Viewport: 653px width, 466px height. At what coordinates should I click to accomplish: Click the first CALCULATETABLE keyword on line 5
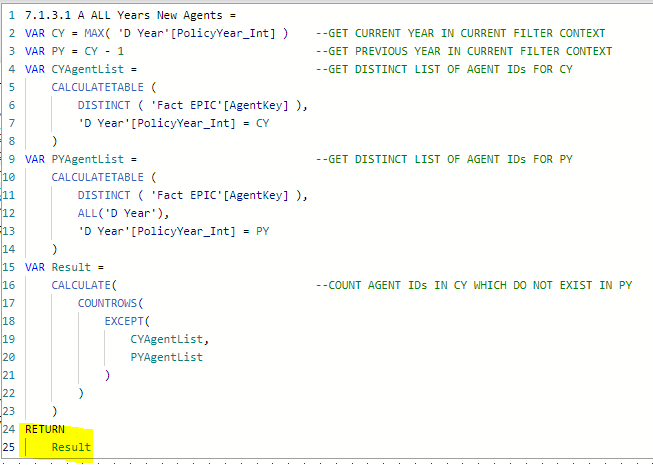click(x=97, y=87)
